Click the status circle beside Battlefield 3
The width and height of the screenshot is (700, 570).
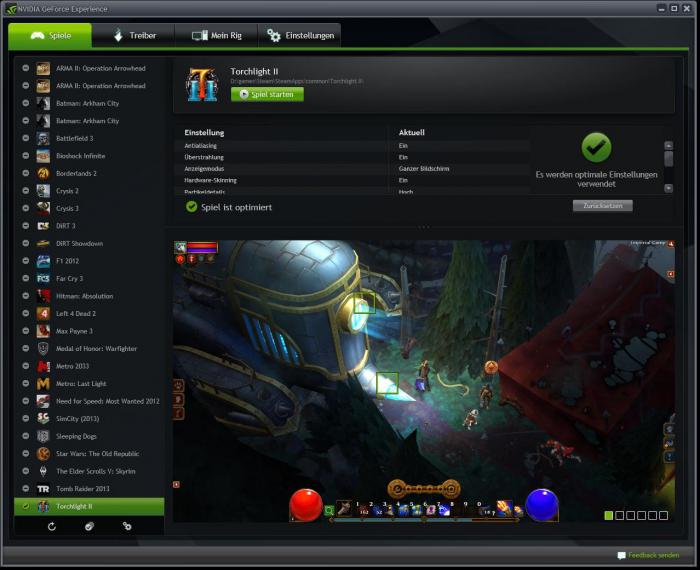tap(26, 138)
